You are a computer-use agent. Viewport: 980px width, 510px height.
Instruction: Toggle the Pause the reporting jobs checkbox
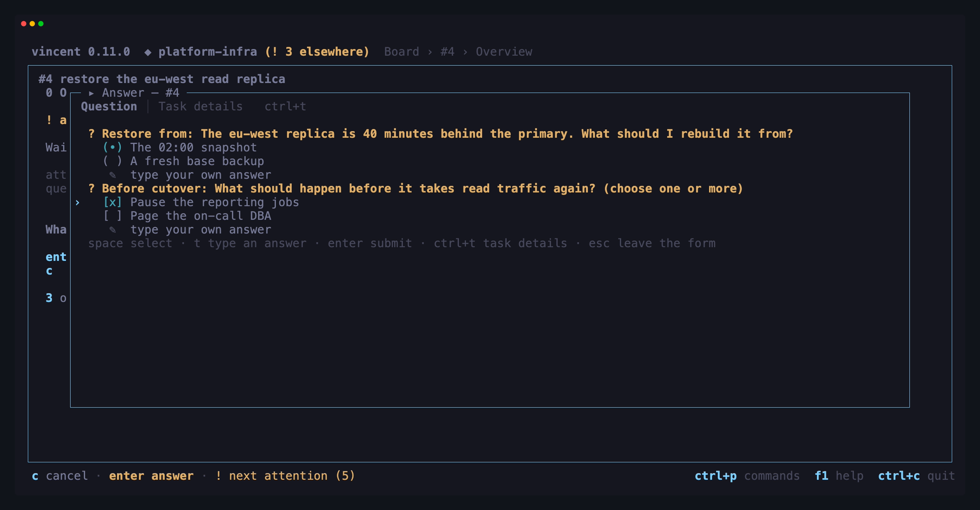tap(201, 202)
